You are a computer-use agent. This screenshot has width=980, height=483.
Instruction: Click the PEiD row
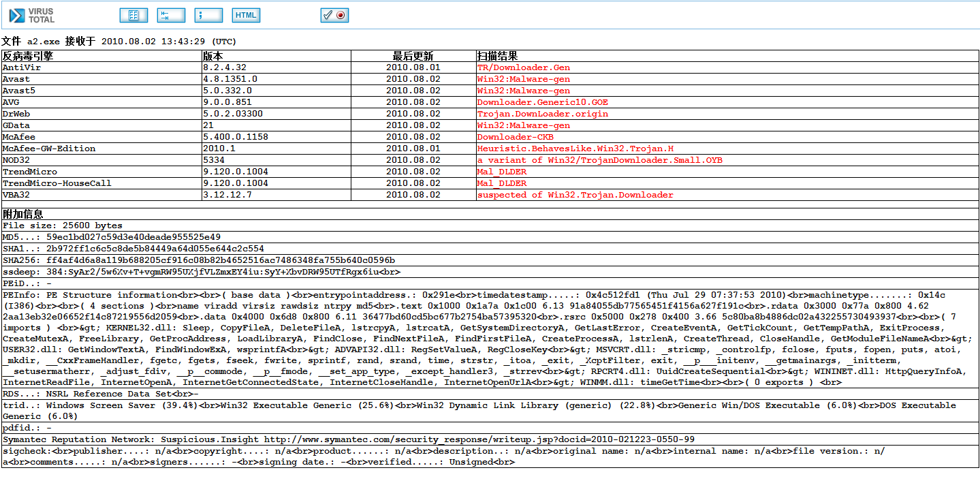click(x=490, y=283)
